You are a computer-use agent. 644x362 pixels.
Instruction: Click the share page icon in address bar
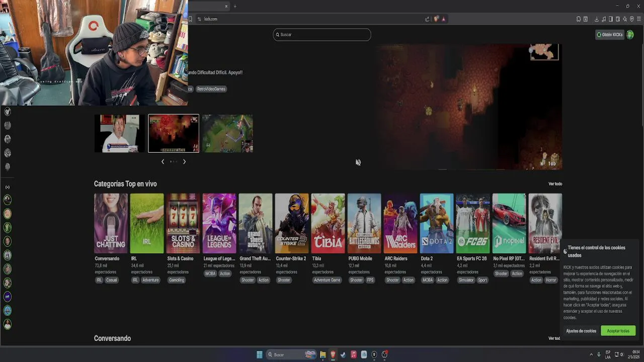(x=427, y=19)
